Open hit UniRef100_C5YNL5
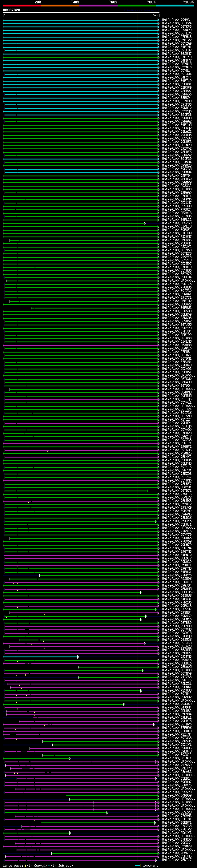The height and width of the screenshot is (868, 197). pyautogui.click(x=177, y=64)
